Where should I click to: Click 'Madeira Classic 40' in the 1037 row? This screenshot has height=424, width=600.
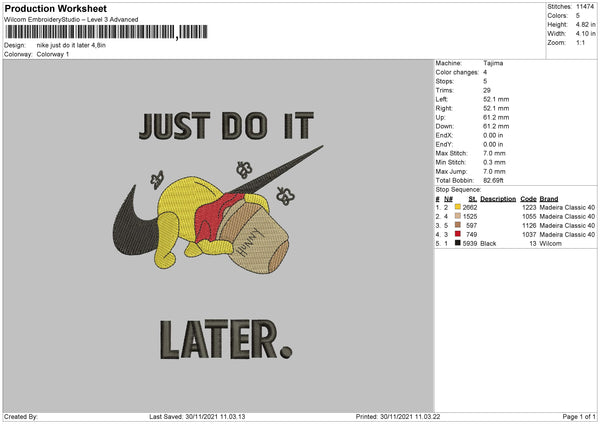click(567, 235)
